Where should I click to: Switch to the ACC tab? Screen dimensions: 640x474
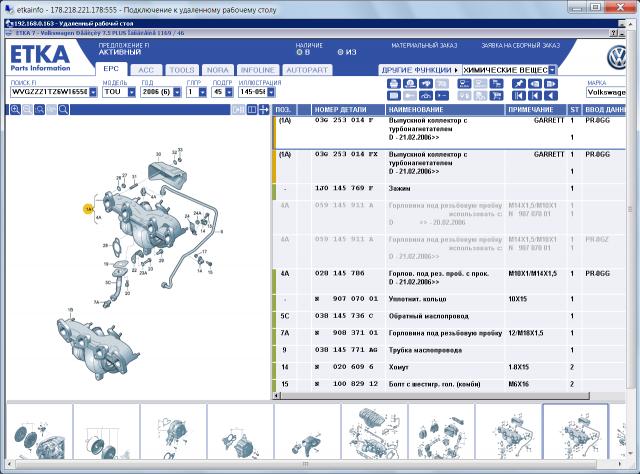[x=146, y=70]
